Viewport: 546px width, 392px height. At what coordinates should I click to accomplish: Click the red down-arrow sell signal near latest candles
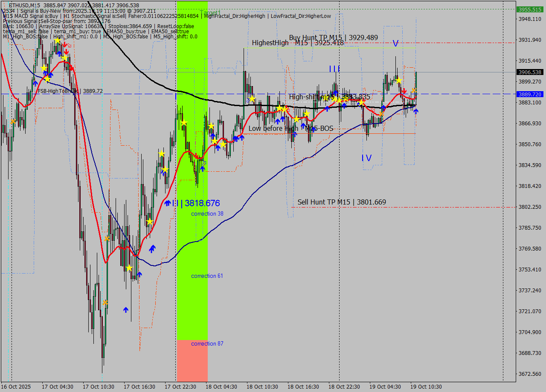[x=404, y=91]
